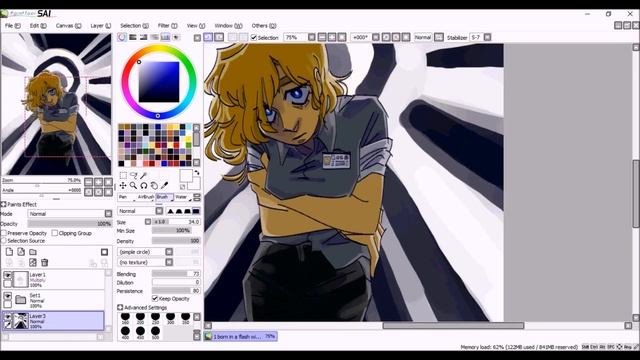Toggle the Selection checkbox in toolbar
This screenshot has width=640, height=360.
coord(253,37)
